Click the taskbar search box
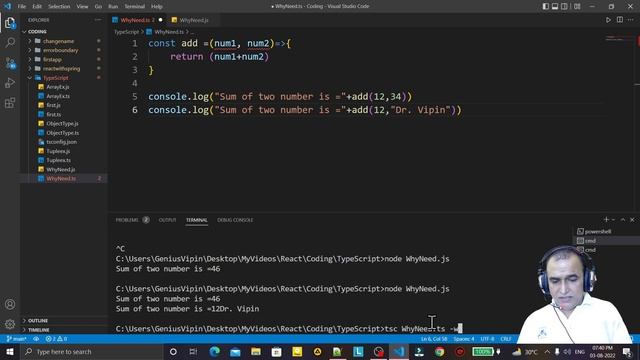Viewport: 640px width, 360px height. [x=91, y=352]
